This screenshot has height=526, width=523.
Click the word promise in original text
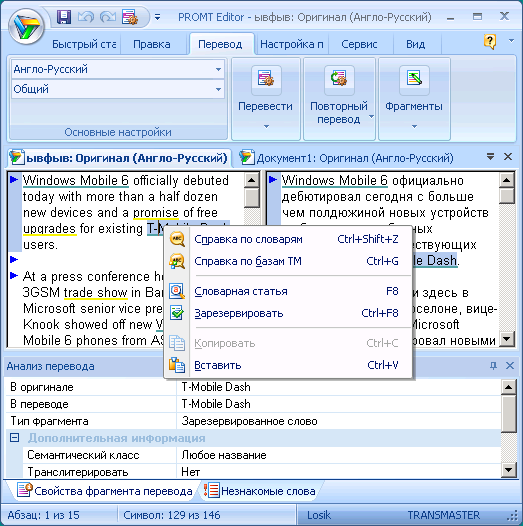156,213
